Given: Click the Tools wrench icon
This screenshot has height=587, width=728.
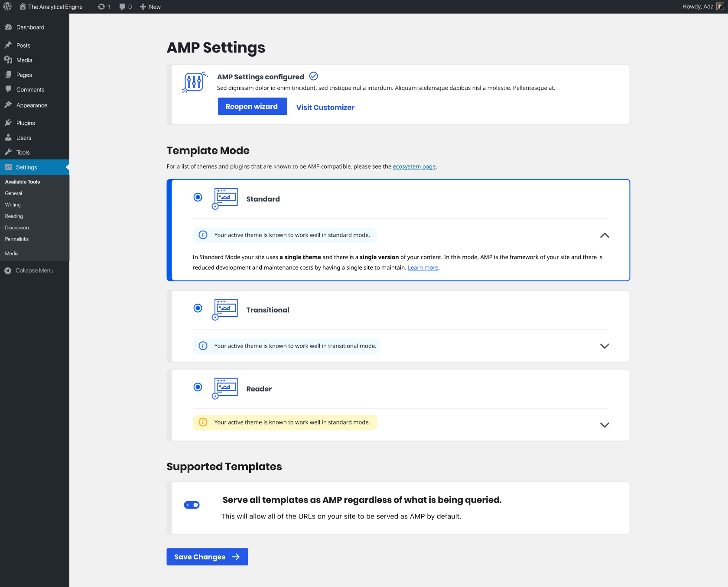Looking at the screenshot, I should pyautogui.click(x=8, y=152).
